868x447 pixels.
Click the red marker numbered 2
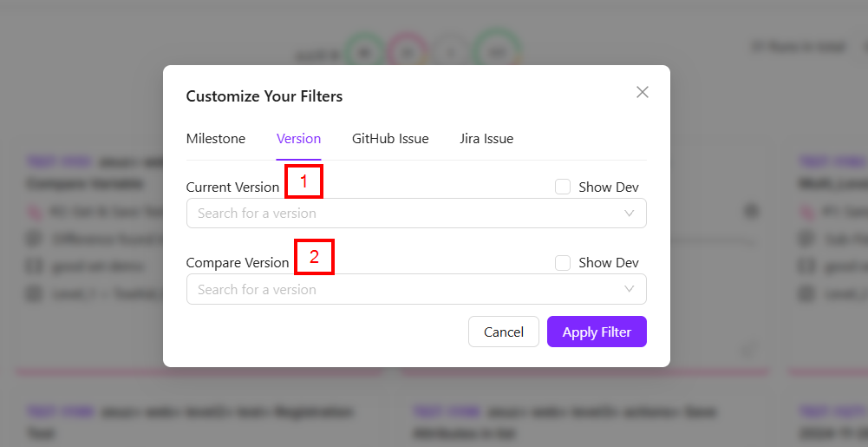[314, 257]
